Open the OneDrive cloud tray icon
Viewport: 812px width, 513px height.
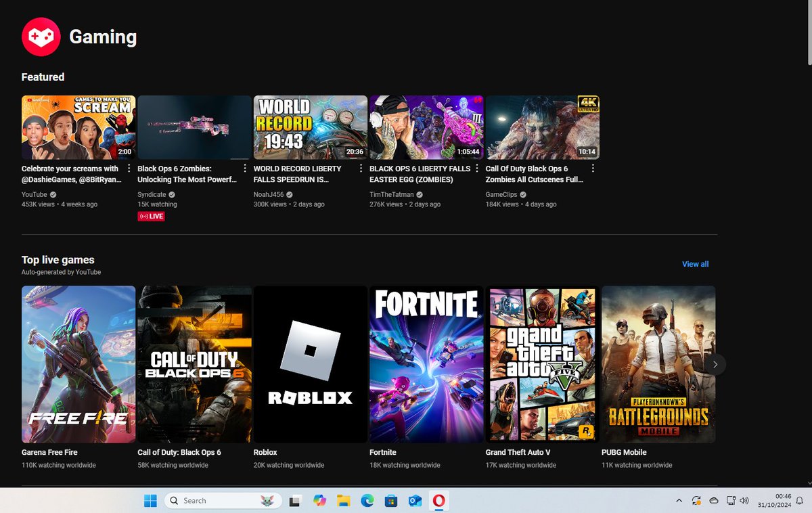click(714, 501)
